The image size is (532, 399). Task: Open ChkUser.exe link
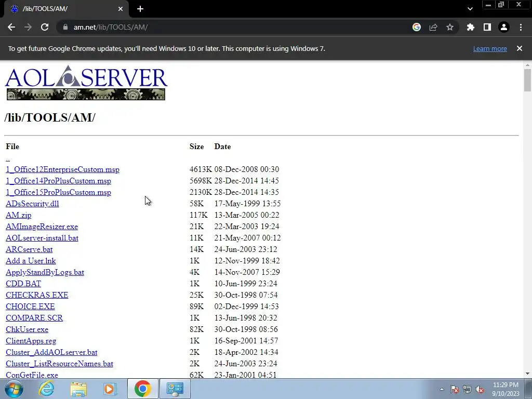pos(27,329)
